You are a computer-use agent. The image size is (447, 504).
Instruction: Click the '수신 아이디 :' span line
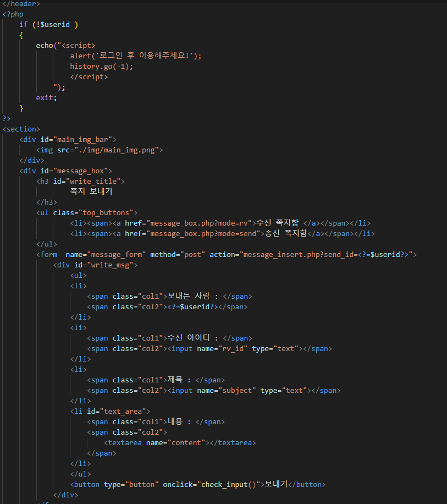click(x=169, y=338)
